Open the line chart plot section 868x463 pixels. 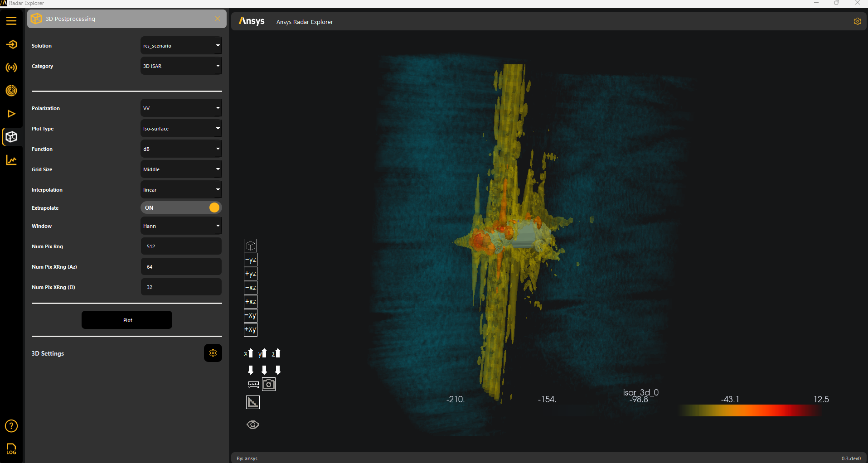(x=11, y=160)
